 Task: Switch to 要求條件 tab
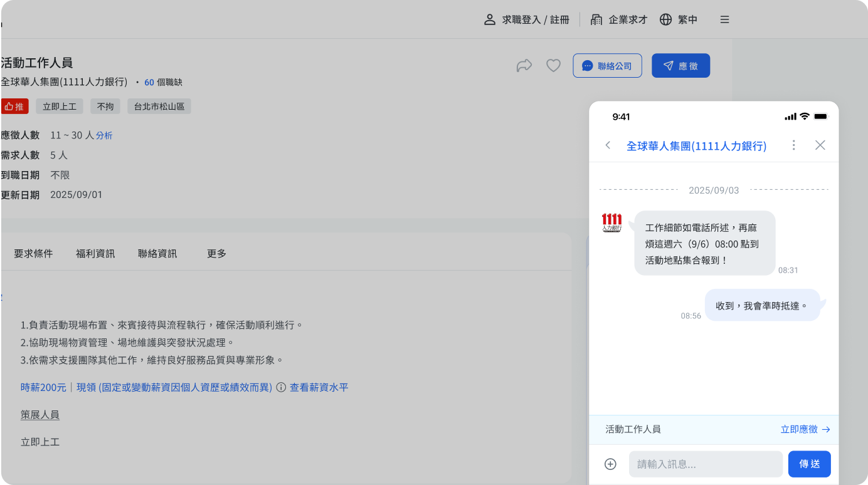pos(33,254)
